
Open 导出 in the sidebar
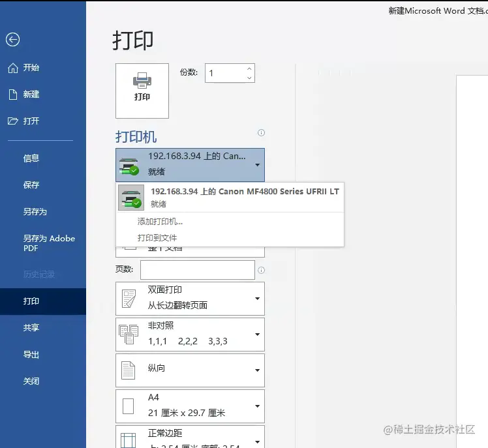(31, 355)
